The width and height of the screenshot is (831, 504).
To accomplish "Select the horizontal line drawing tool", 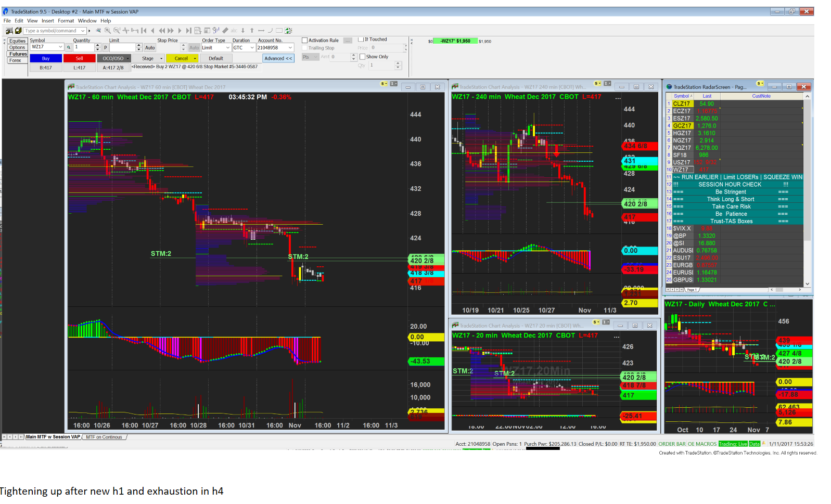I will pyautogui.click(x=261, y=31).
